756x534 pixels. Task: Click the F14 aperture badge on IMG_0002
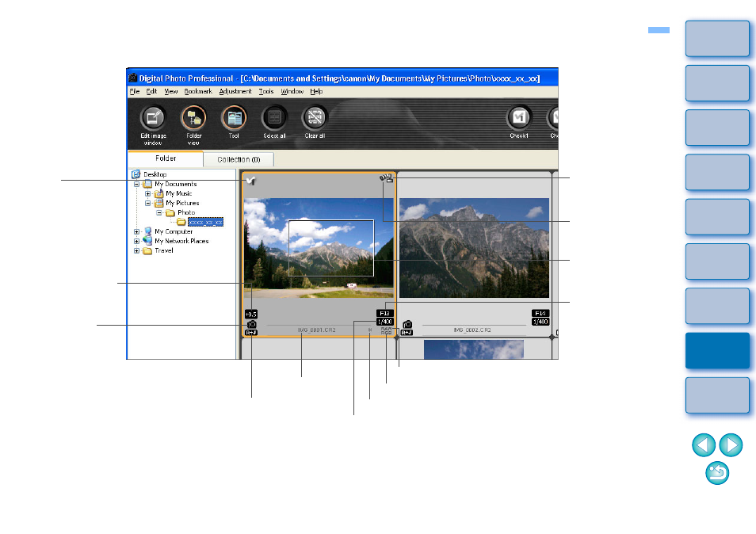click(x=540, y=313)
